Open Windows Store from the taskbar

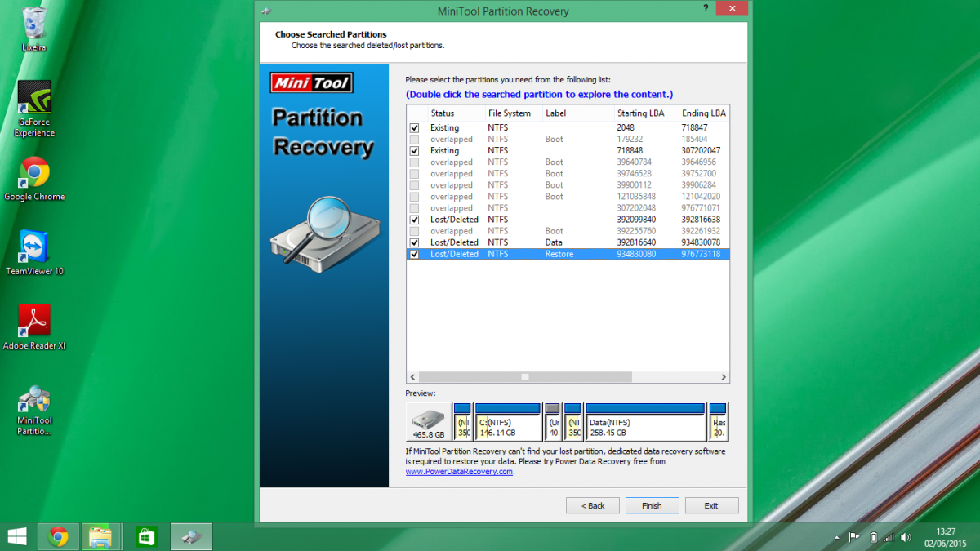145,536
